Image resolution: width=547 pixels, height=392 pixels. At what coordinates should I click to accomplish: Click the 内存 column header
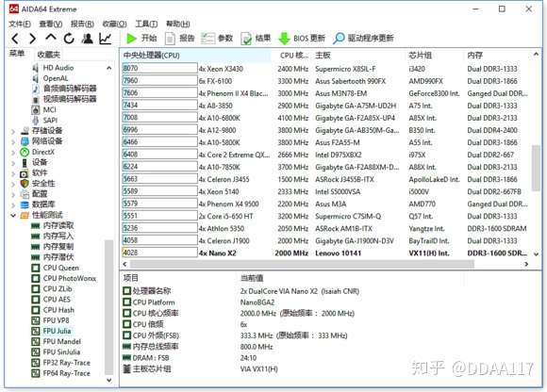point(474,55)
